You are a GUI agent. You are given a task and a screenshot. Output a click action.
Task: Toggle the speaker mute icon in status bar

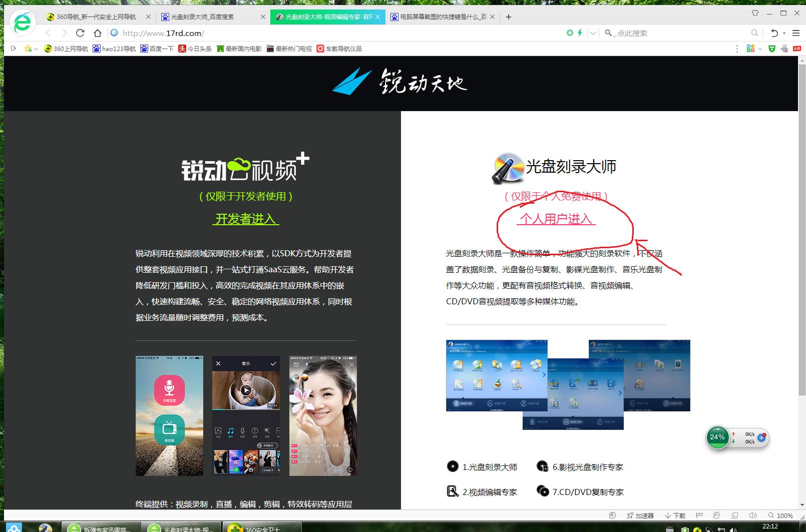(753, 515)
